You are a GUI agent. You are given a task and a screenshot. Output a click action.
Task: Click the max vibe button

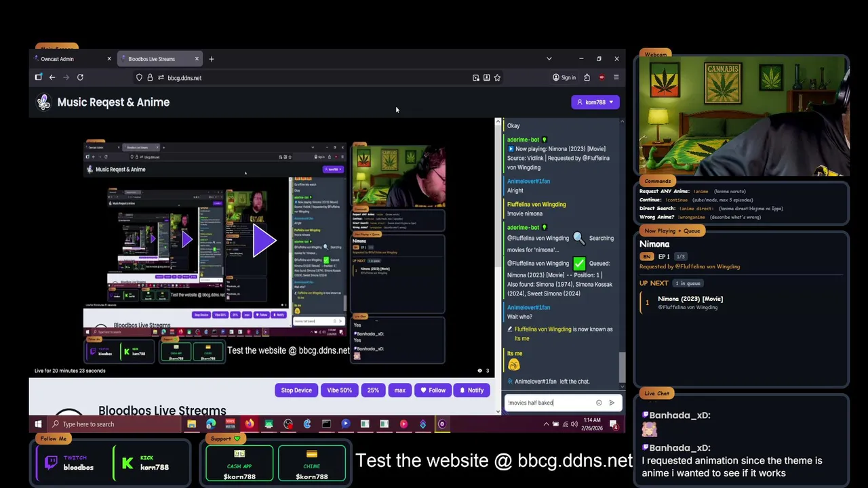tap(399, 390)
